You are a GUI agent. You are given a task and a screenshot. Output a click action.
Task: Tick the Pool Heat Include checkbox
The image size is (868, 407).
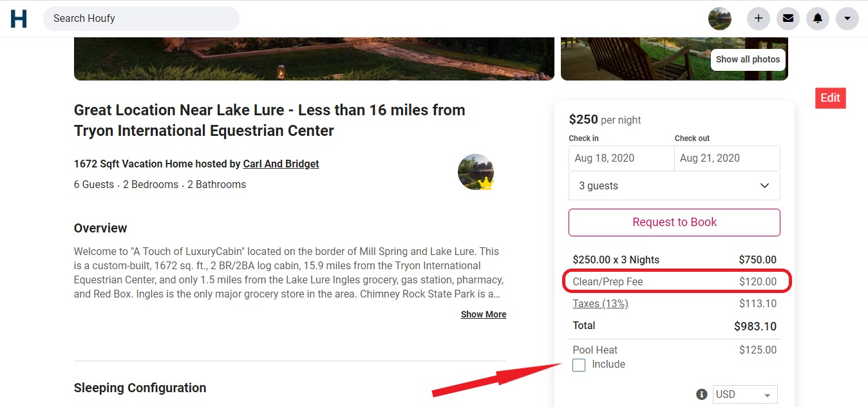(x=579, y=365)
